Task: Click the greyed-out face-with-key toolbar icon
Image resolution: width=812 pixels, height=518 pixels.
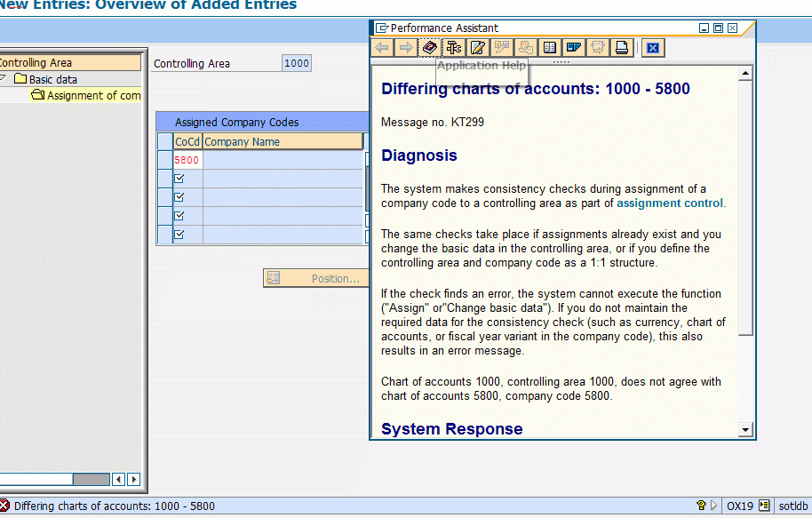Action: point(526,48)
